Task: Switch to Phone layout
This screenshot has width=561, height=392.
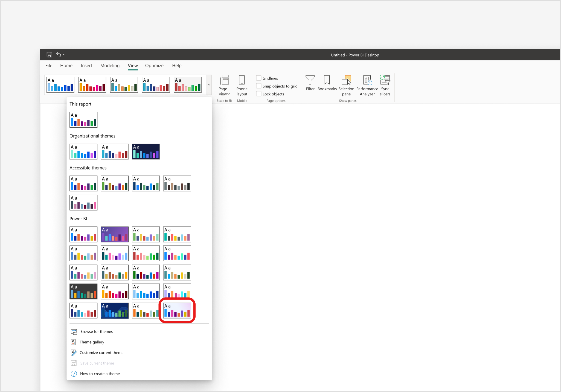Action: tap(242, 85)
